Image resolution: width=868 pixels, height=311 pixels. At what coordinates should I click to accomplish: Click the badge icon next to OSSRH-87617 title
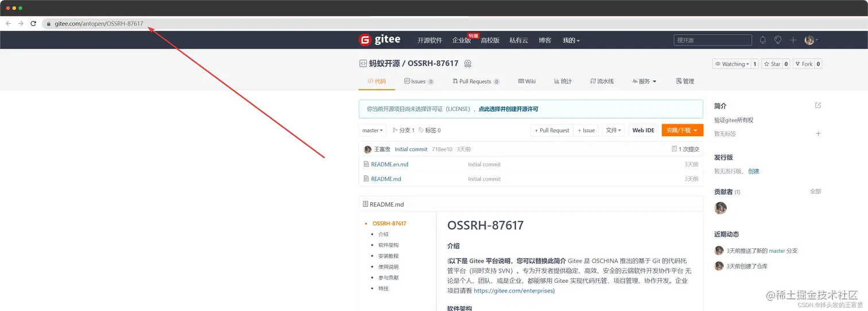(468, 63)
